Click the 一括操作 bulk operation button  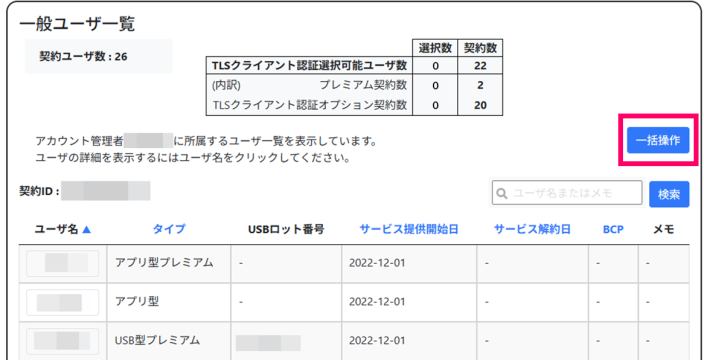658,140
